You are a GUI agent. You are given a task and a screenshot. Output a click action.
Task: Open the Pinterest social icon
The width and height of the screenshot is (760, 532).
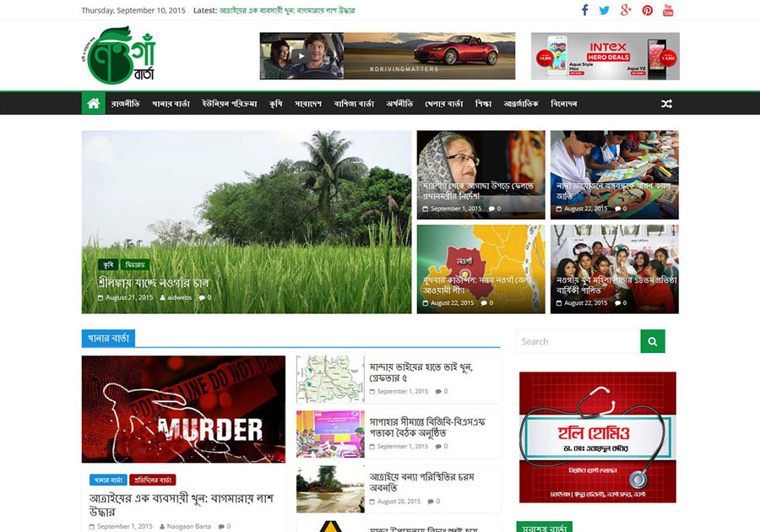647,10
